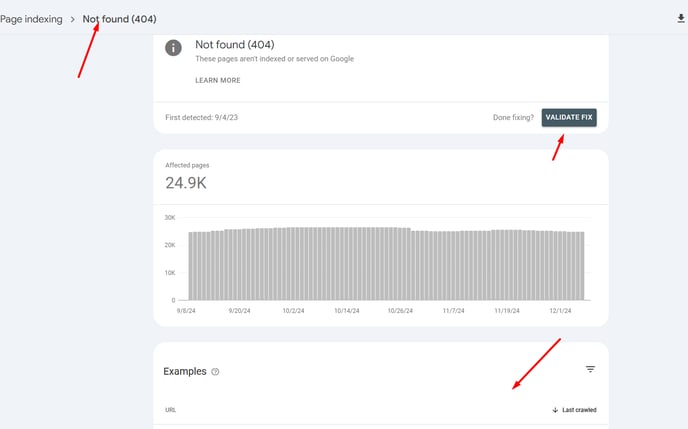688x429 pixels.
Task: Click the Affected pages 24.9K figure
Action: point(186,183)
